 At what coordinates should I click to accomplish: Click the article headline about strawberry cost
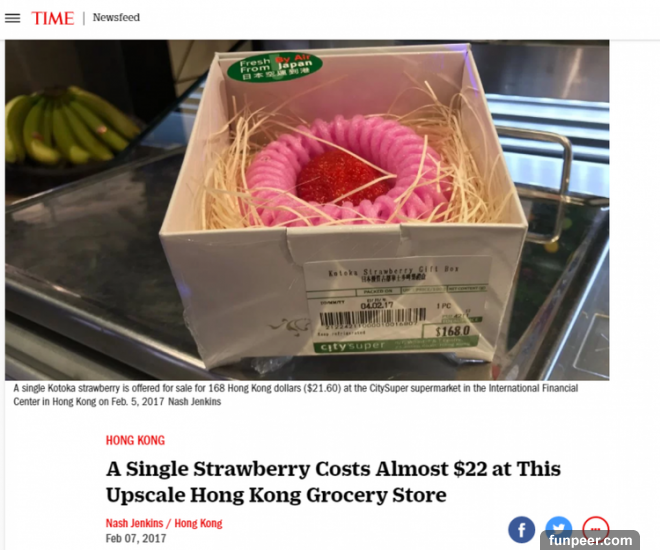[x=333, y=482]
